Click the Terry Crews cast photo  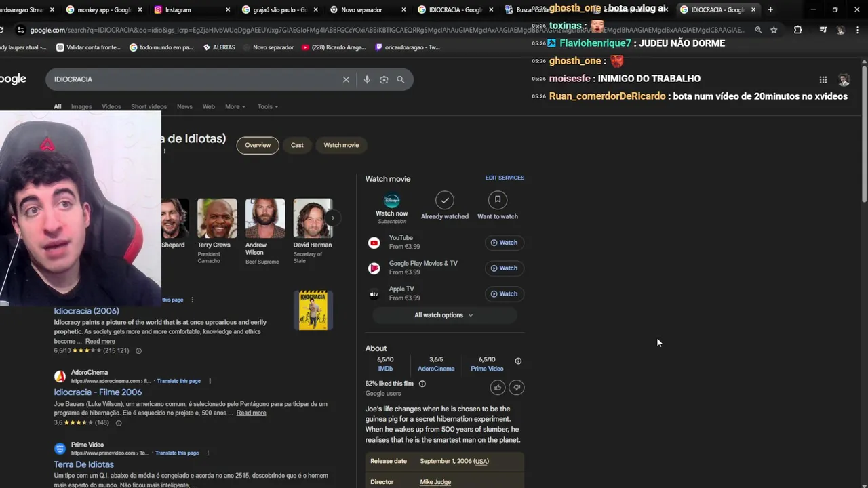point(217,218)
